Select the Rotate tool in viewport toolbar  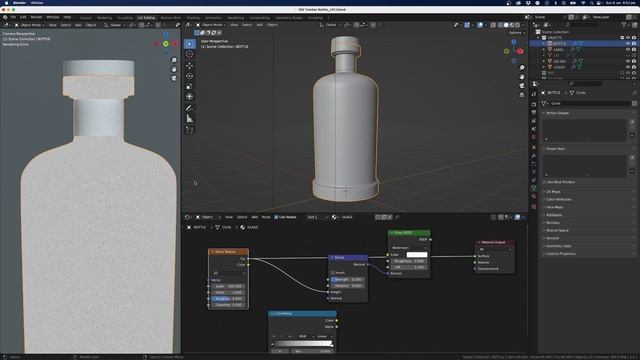190,76
